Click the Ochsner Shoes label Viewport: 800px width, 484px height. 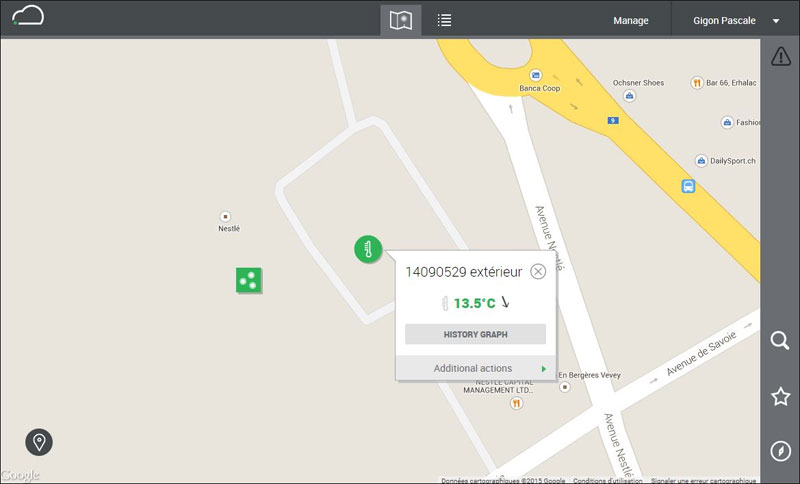[x=638, y=83]
